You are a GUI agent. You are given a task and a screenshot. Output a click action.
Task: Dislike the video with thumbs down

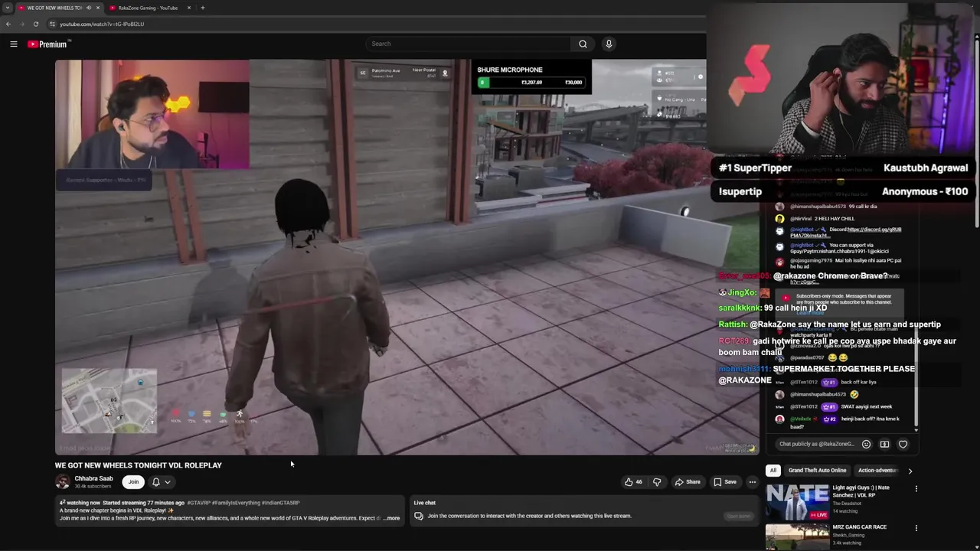pyautogui.click(x=657, y=482)
